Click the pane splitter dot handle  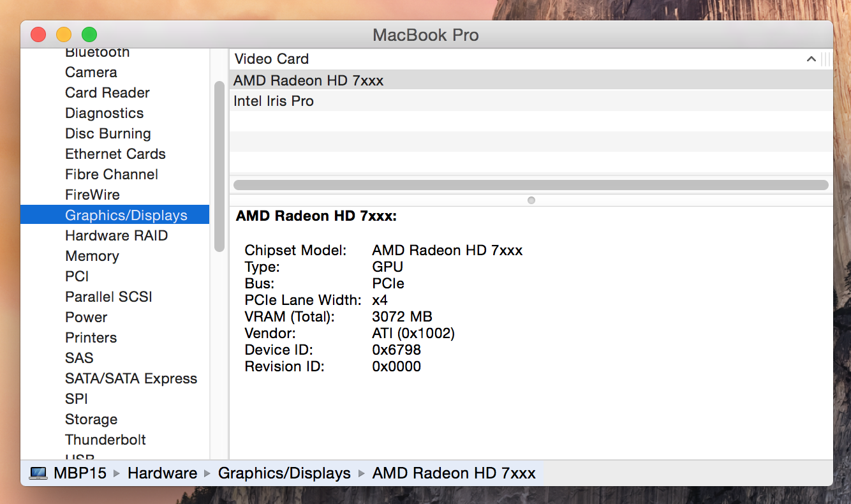coord(531,200)
